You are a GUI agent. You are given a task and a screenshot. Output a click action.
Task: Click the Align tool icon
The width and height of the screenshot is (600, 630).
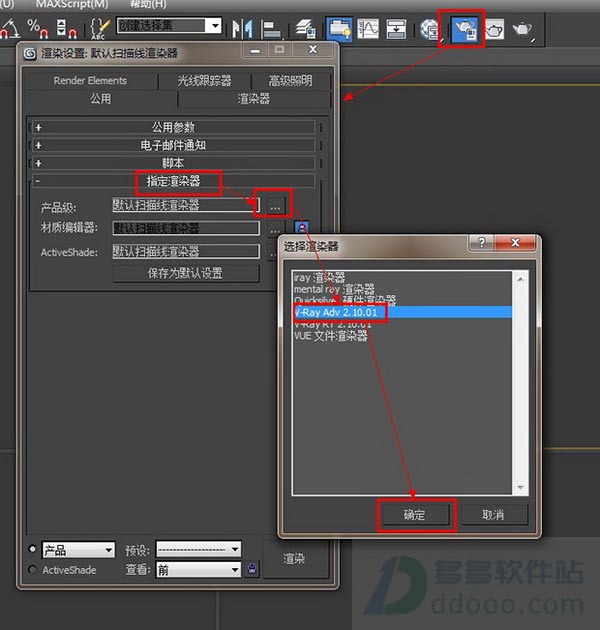[272, 29]
